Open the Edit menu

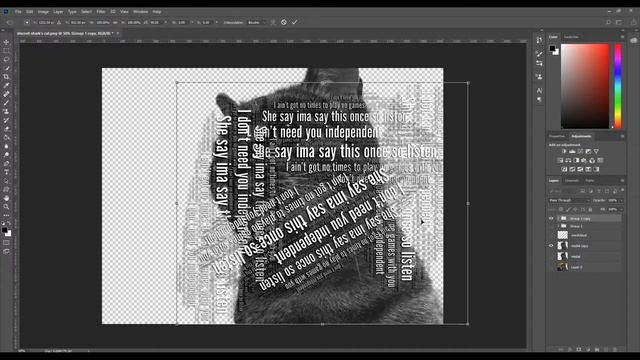(29, 12)
